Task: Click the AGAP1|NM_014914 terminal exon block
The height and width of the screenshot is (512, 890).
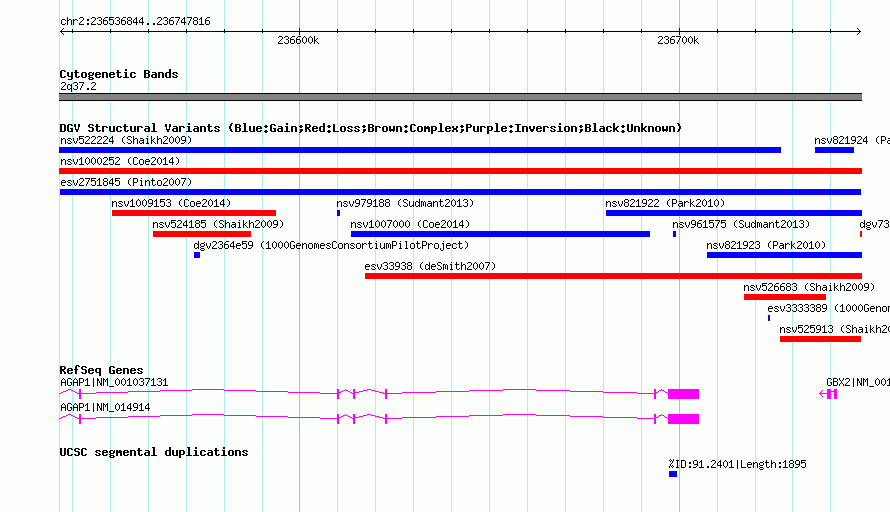Action: click(683, 419)
